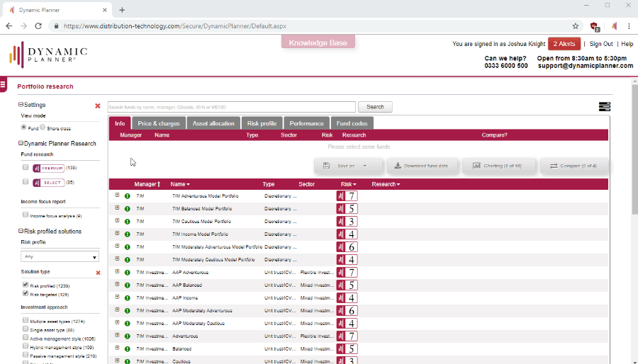Click the Premium research badge
Screen dimensions: 638x364
pyautogui.click(x=48, y=168)
